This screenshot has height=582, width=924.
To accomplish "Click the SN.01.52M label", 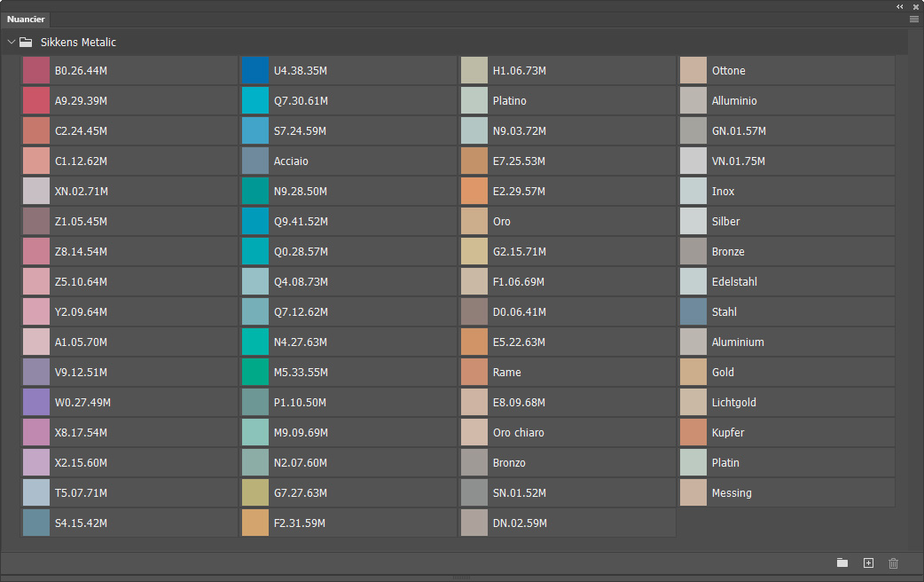I will [x=519, y=492].
